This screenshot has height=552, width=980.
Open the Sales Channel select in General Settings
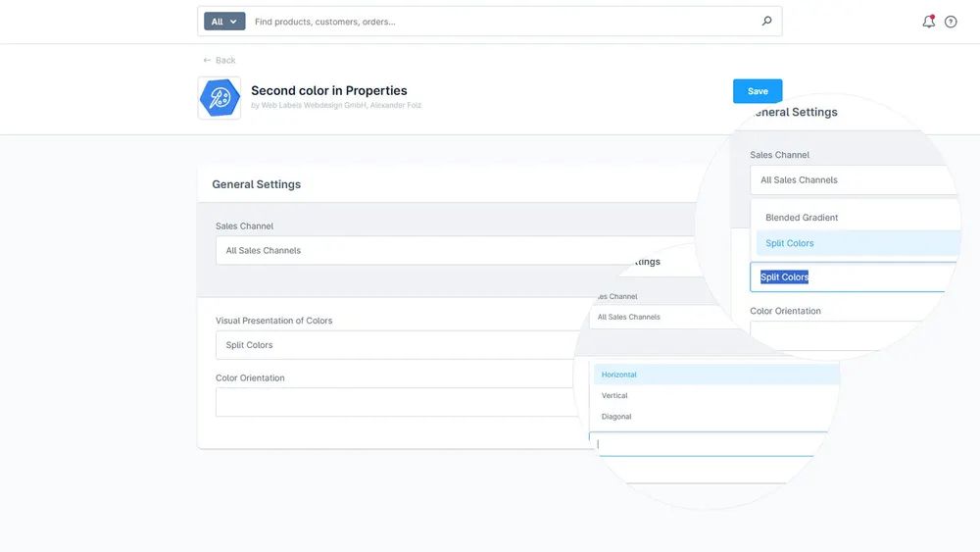457,250
